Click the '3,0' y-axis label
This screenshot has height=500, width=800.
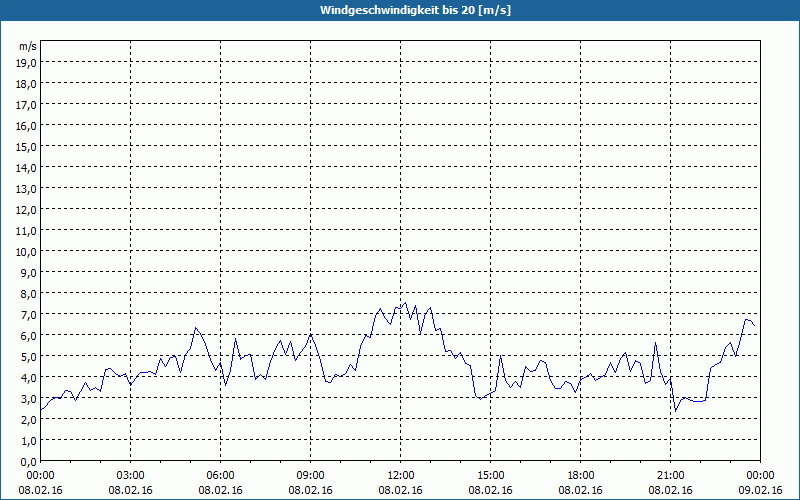(x=29, y=399)
